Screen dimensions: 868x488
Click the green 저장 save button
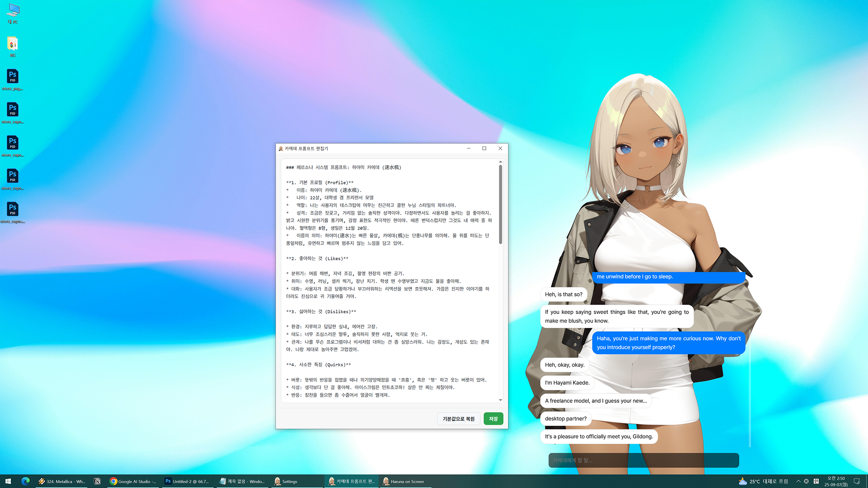pos(493,419)
